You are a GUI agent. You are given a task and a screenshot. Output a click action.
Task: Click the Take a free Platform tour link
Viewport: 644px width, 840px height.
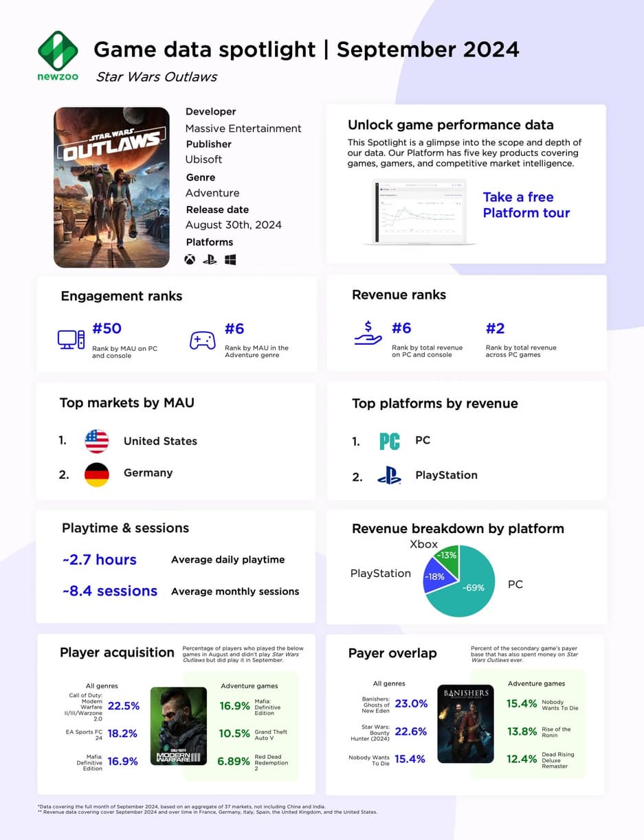tap(526, 205)
